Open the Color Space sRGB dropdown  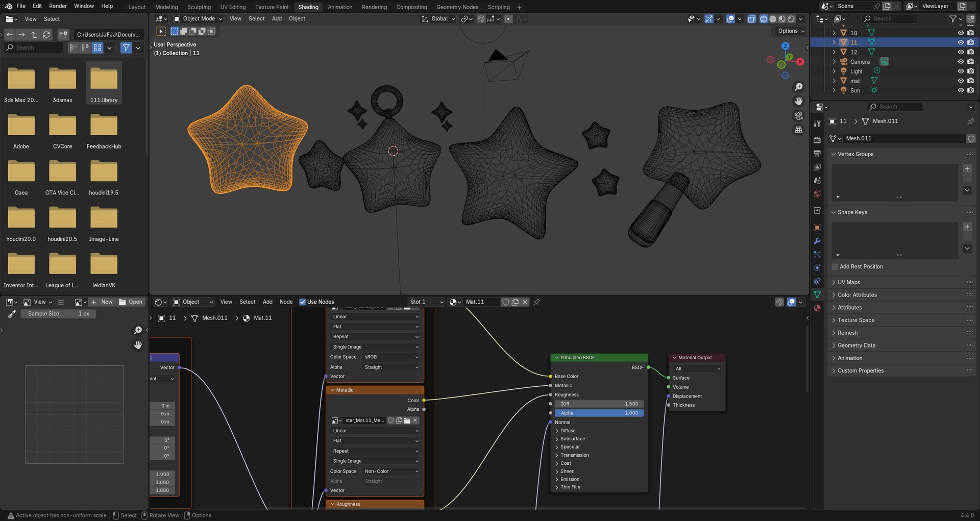[391, 357]
